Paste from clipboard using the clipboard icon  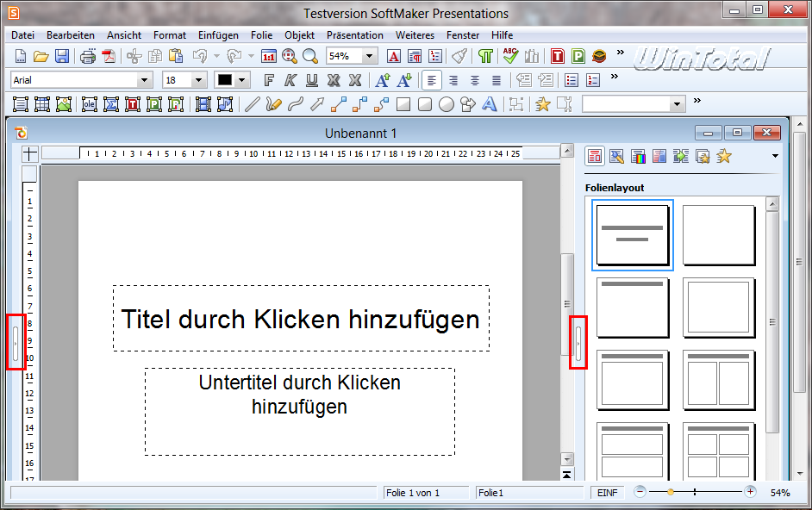176,56
